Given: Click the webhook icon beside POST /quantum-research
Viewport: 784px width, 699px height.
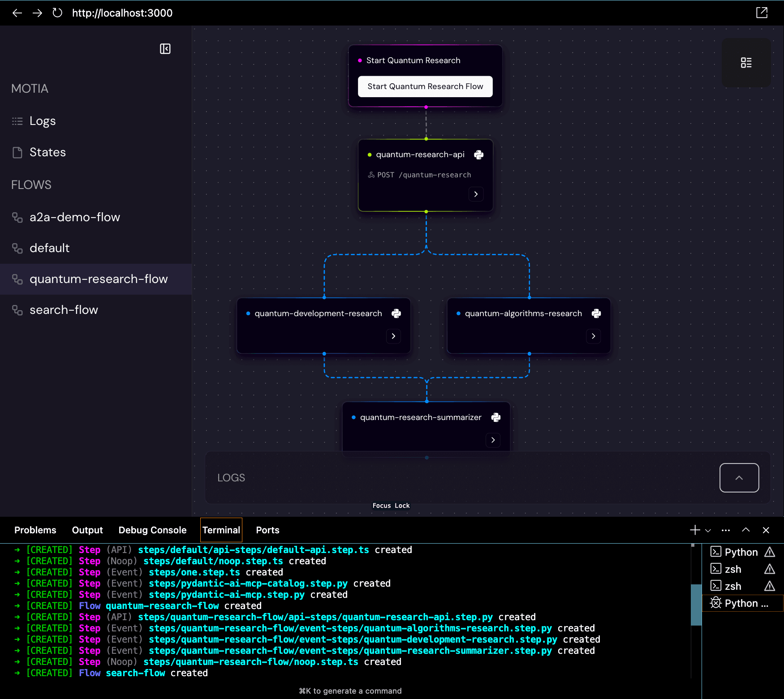Looking at the screenshot, I should pos(371,175).
